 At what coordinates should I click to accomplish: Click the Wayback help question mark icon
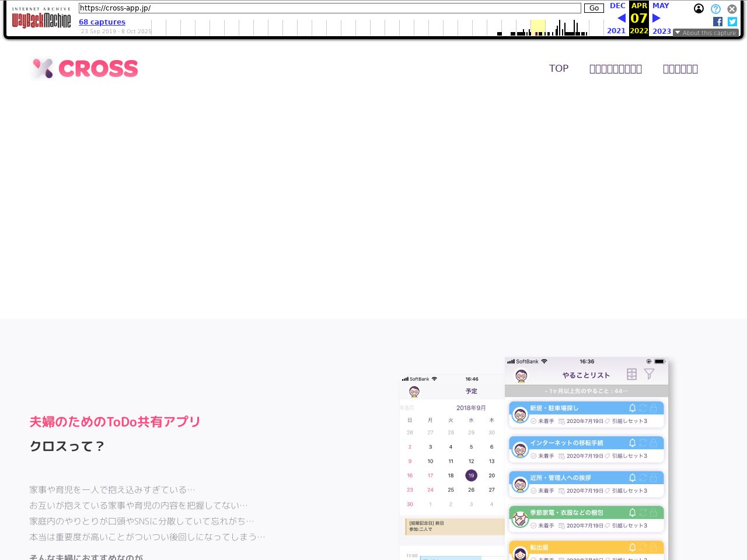(x=715, y=9)
